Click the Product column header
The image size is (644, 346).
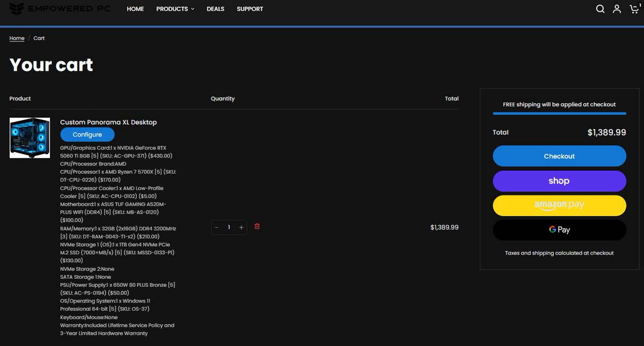pyautogui.click(x=20, y=98)
